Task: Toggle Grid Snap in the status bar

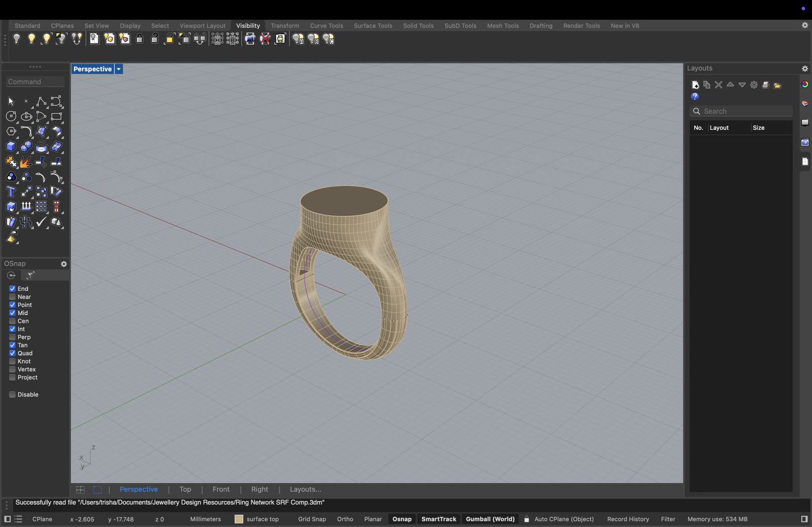Action: [312, 519]
